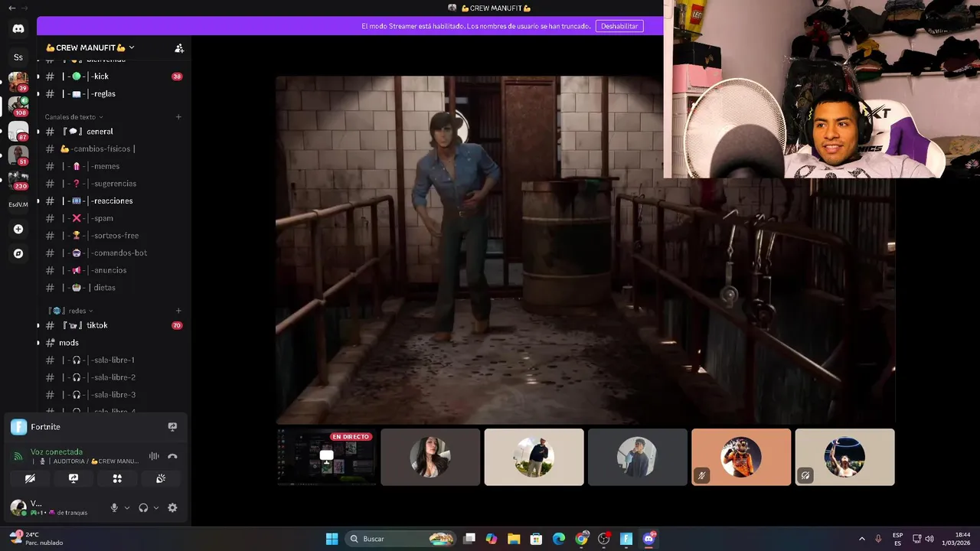
Task: Share your screen button in voice panel
Action: 73,478
